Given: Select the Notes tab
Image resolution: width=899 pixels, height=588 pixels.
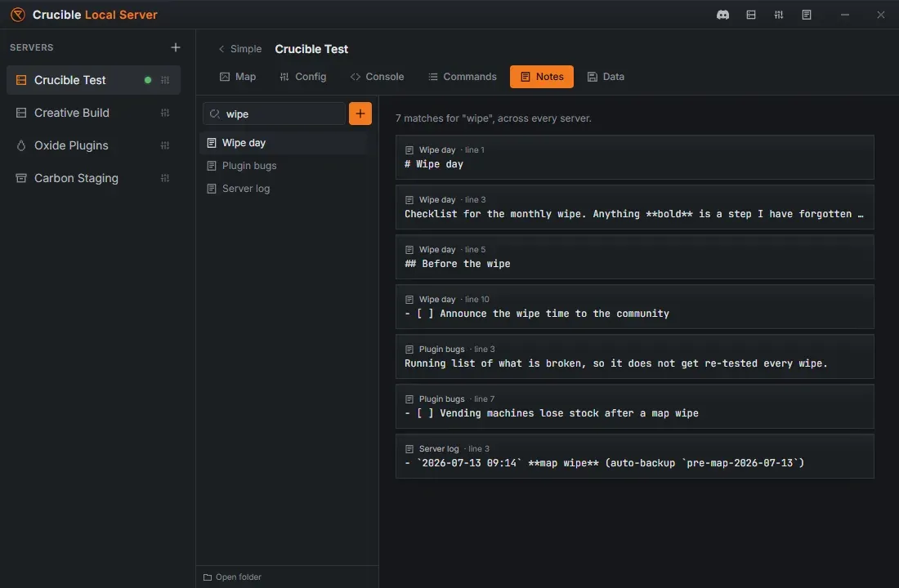Looking at the screenshot, I should click(542, 77).
